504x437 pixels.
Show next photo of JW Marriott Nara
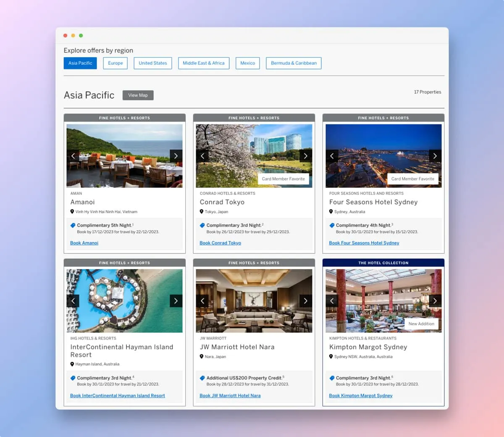306,301
